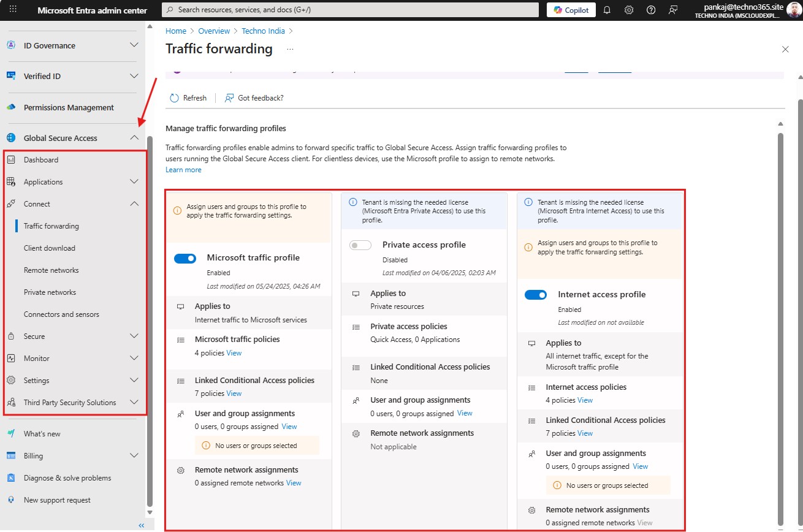This screenshot has width=803, height=532.
Task: Close the Traffic forwarding pane
Action: [785, 49]
